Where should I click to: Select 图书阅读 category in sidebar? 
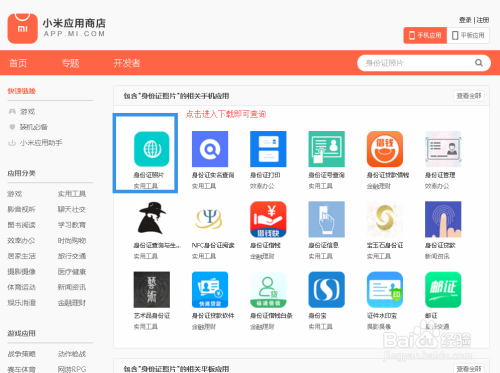pyautogui.click(x=21, y=225)
